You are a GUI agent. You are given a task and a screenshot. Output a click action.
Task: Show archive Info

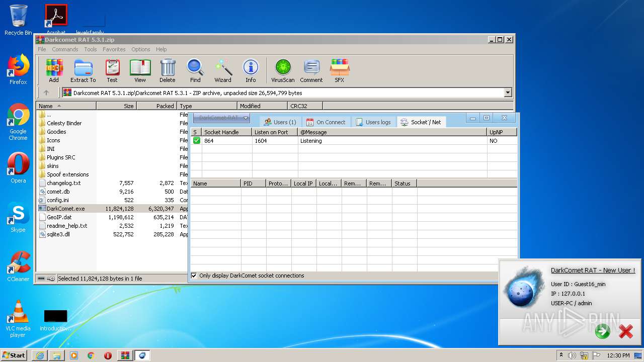coord(251,71)
